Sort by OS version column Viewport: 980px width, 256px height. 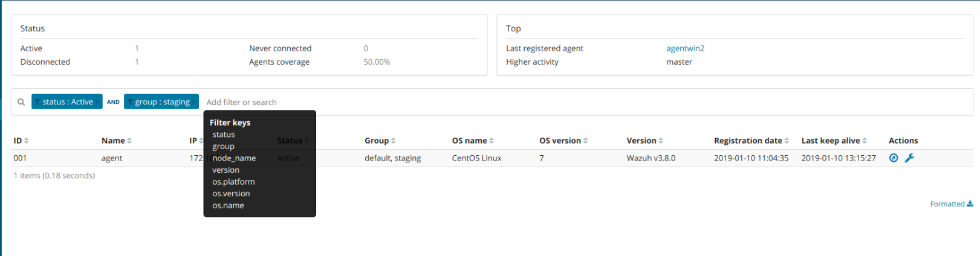563,141
